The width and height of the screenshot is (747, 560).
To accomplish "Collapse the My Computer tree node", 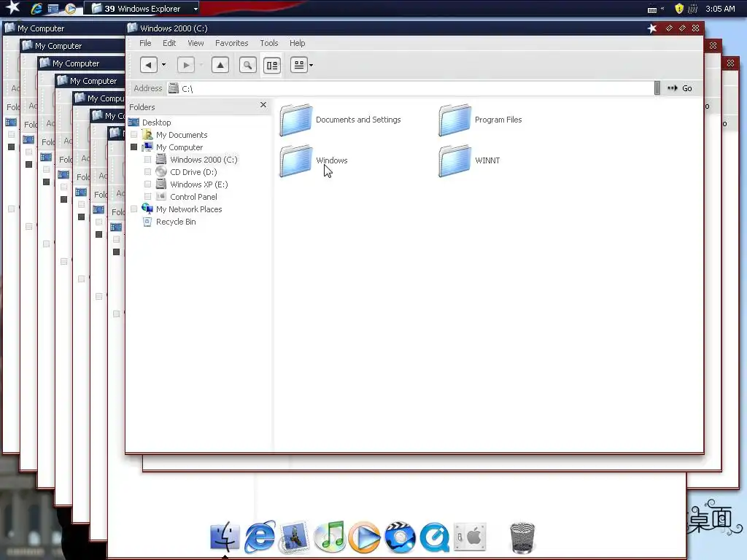I will pos(134,147).
